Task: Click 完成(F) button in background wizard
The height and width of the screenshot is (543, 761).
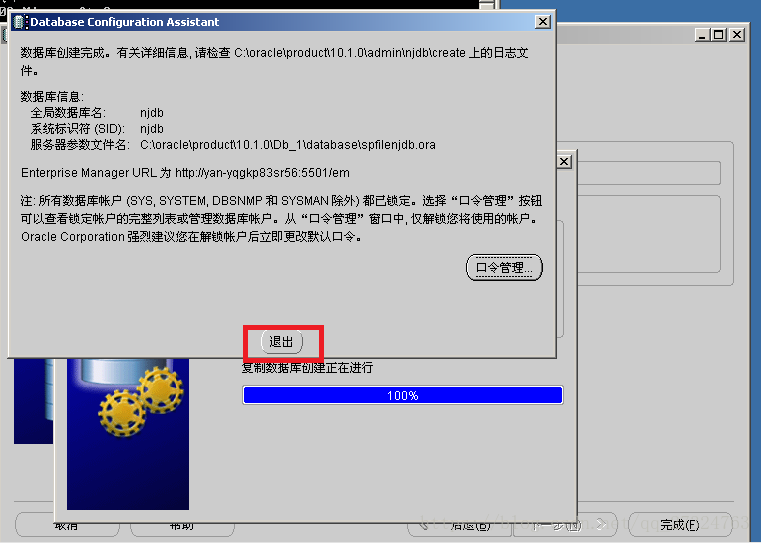Action: pyautogui.click(x=680, y=525)
